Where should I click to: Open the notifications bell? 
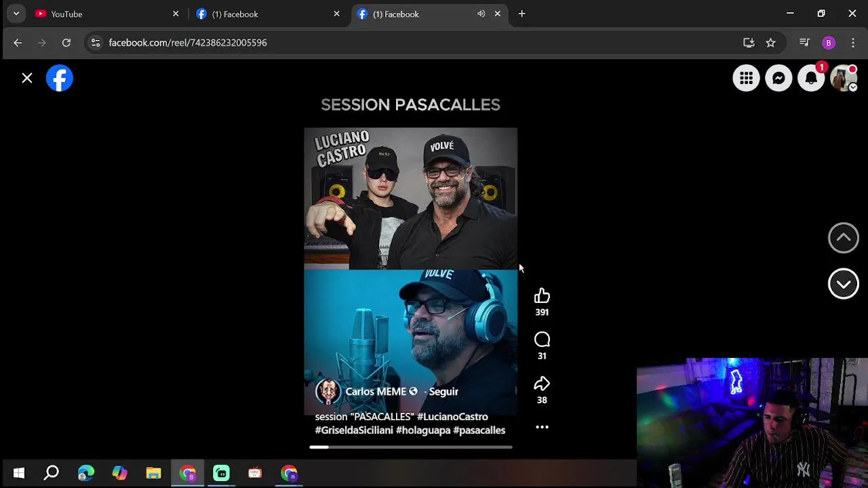[x=811, y=78]
